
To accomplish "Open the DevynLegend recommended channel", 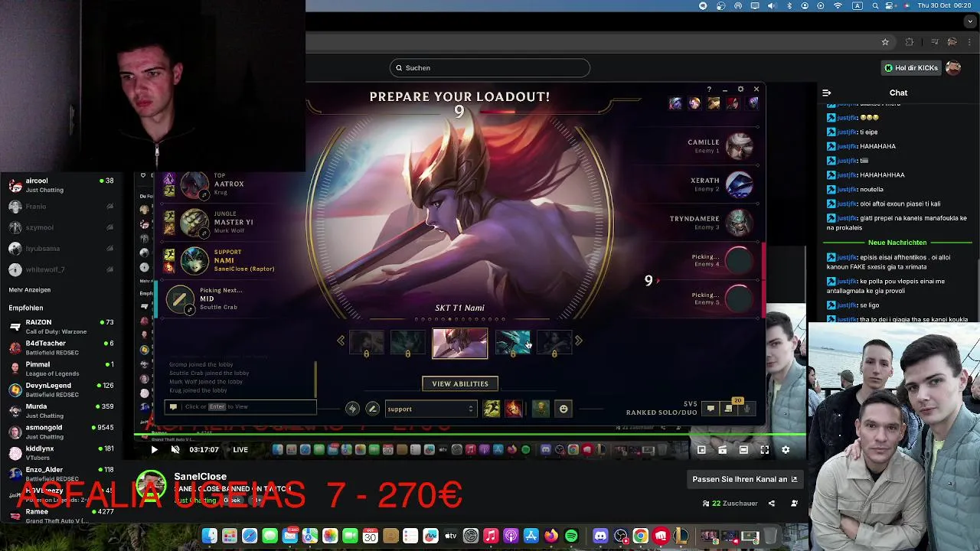I will click(x=60, y=390).
